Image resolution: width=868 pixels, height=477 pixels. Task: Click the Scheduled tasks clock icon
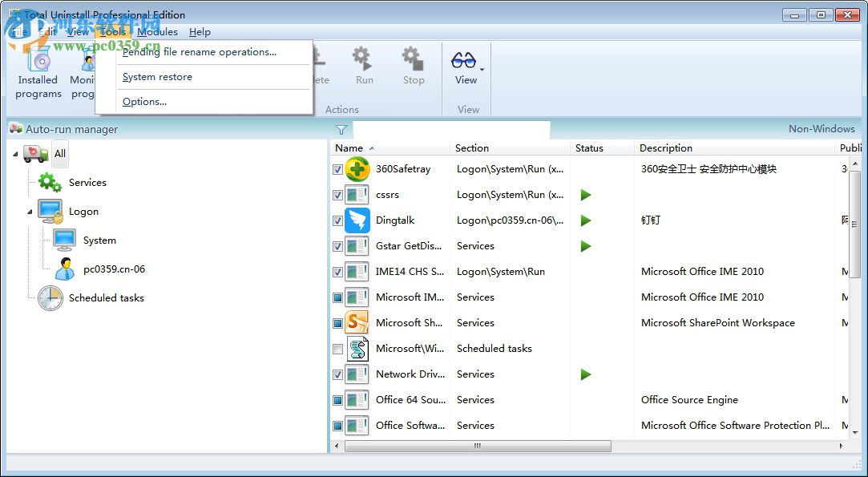50,297
